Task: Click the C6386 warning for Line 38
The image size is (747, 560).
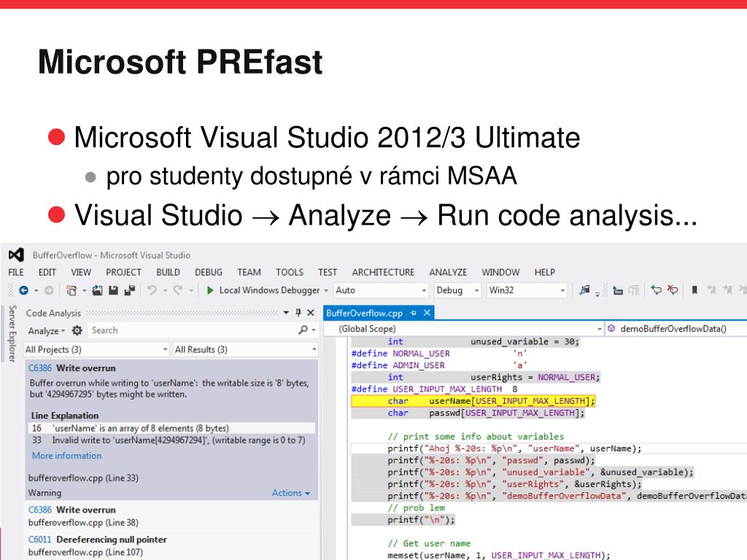Action: click(x=171, y=516)
